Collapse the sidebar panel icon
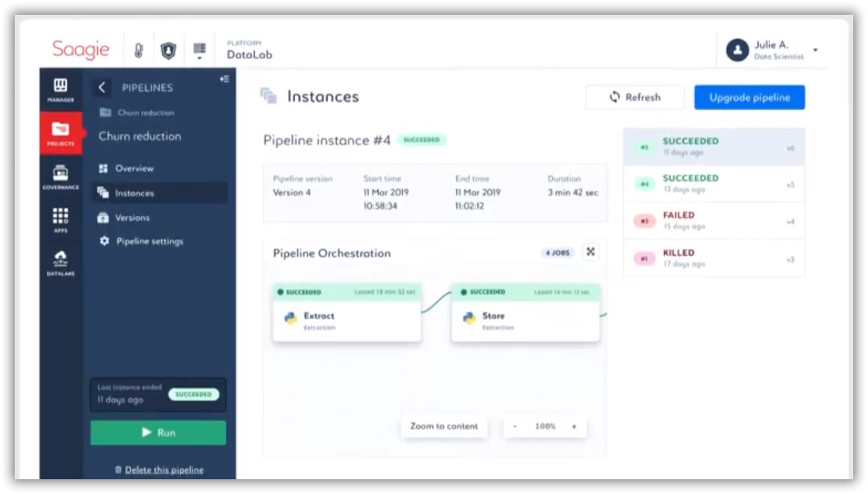This screenshot has height=494, width=868. coord(224,79)
